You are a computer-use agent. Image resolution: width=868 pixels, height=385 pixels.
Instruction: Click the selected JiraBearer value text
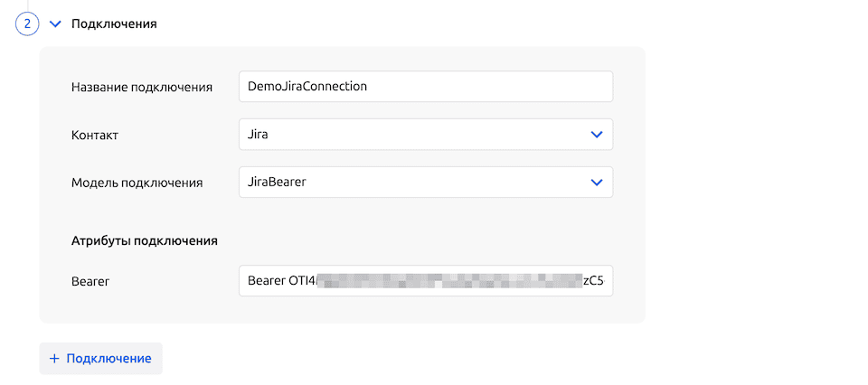coord(278,183)
